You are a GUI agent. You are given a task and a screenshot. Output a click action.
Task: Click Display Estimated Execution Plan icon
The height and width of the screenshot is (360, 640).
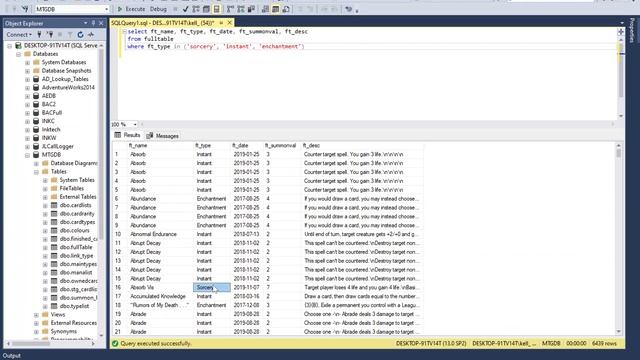click(196, 9)
